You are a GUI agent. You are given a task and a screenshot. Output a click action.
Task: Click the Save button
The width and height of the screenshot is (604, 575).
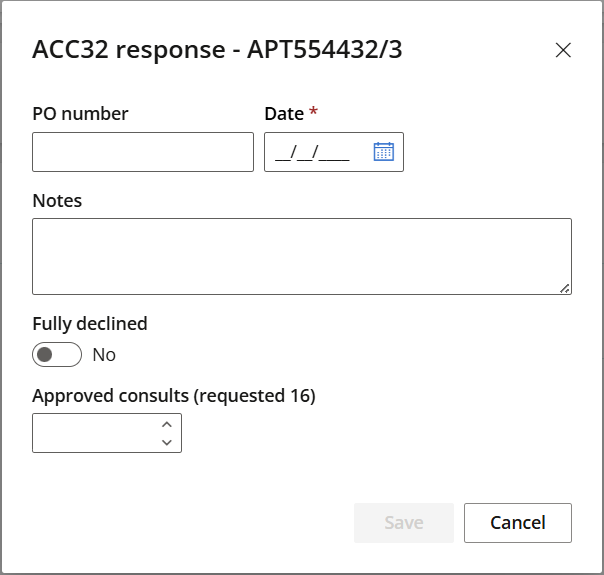click(x=404, y=523)
